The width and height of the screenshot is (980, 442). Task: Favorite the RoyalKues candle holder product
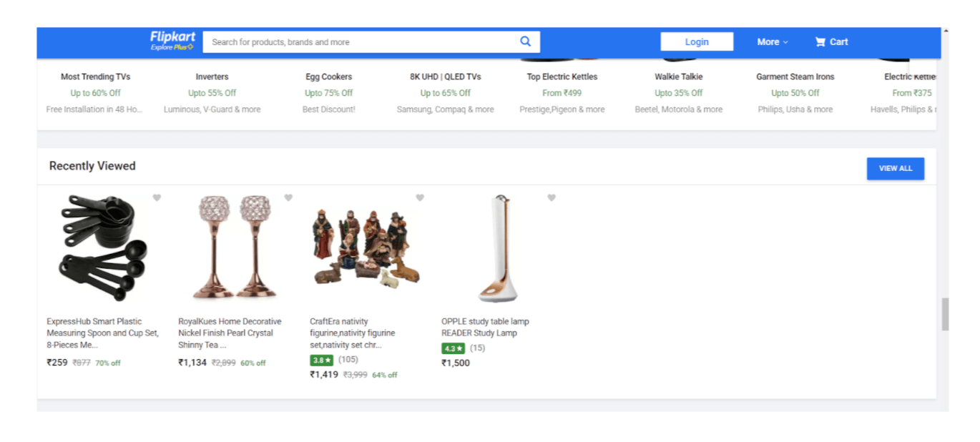pyautogui.click(x=288, y=197)
